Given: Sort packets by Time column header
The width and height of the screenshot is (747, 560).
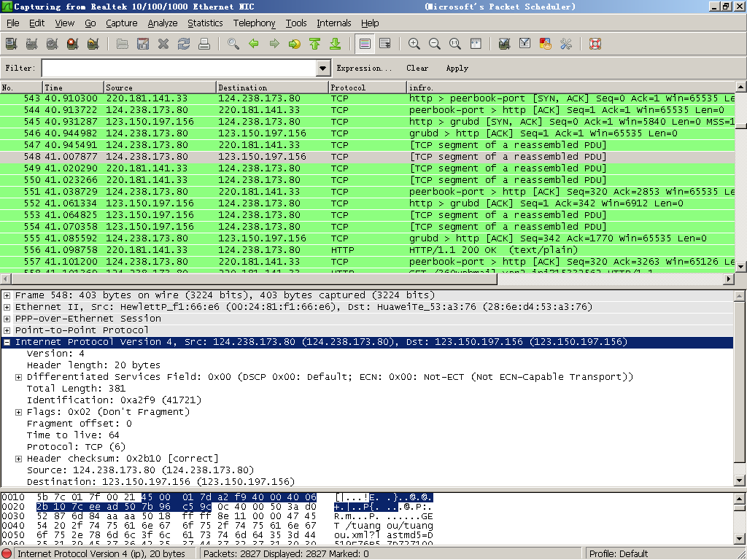Looking at the screenshot, I should coord(74,87).
